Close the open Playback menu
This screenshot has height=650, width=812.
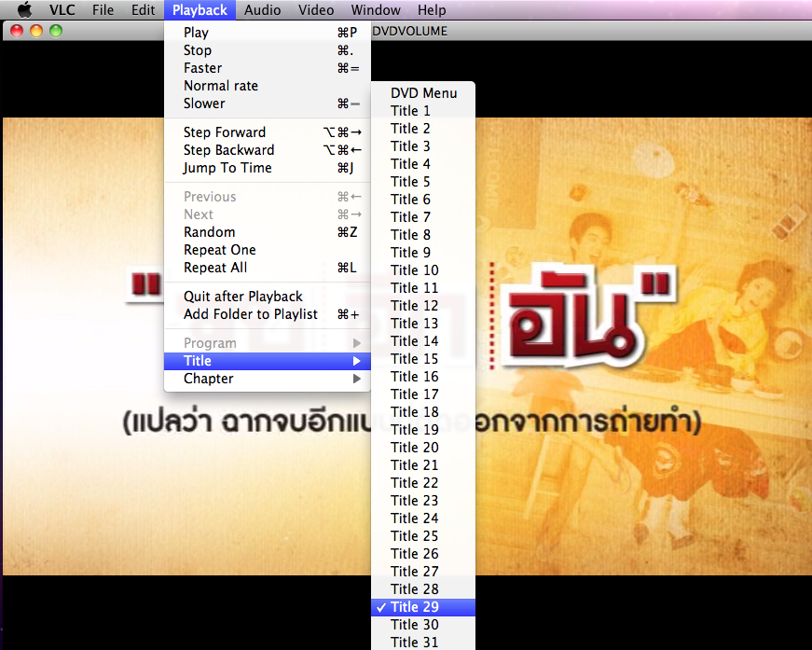coord(200,10)
